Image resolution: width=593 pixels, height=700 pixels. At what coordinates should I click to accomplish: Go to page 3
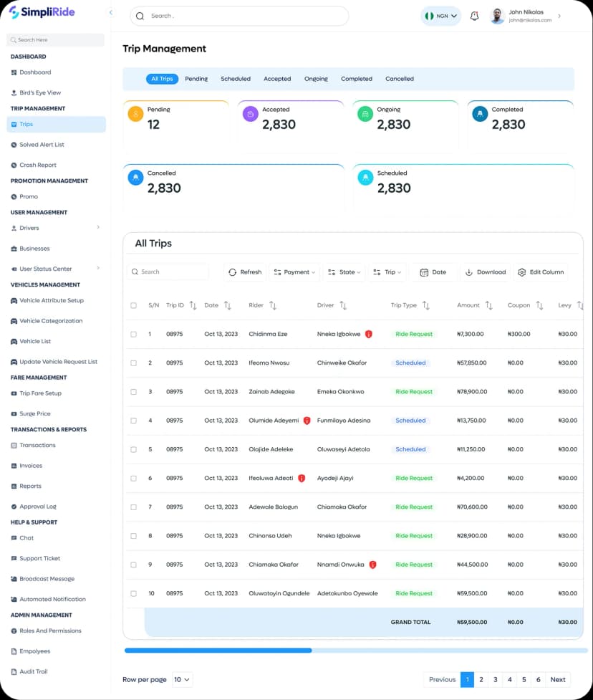pyautogui.click(x=496, y=679)
